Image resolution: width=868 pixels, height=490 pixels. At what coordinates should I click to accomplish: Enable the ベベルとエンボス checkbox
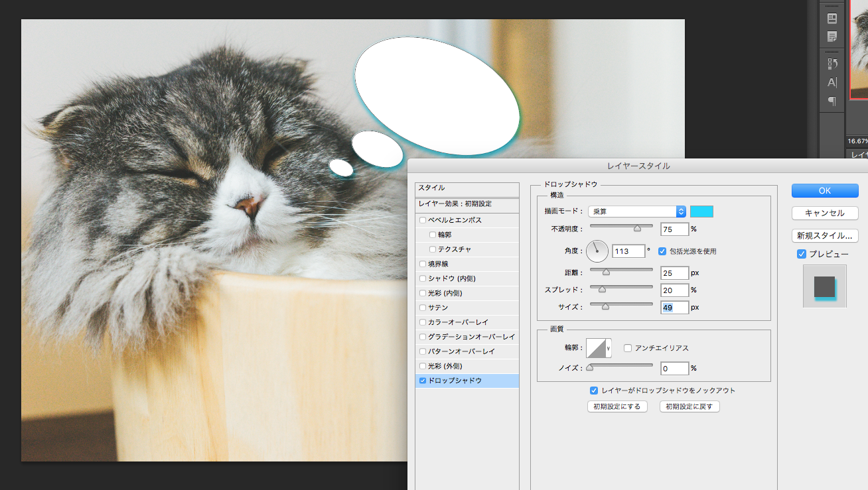(423, 220)
